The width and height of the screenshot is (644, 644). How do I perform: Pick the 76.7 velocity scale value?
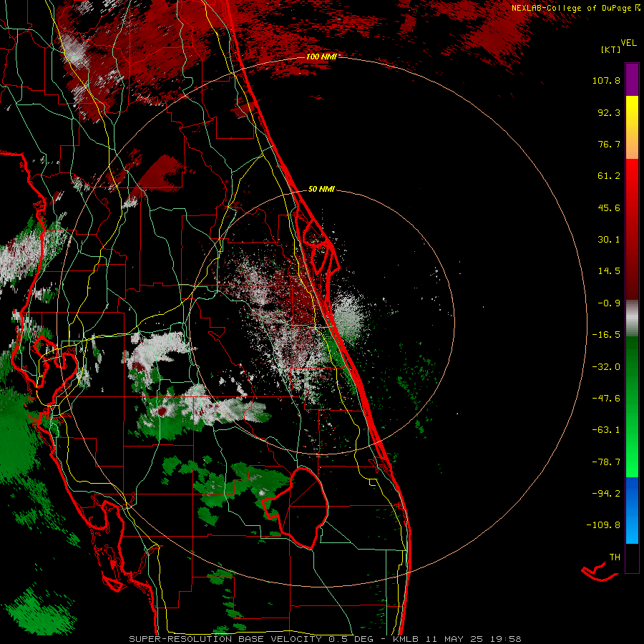[609, 144]
